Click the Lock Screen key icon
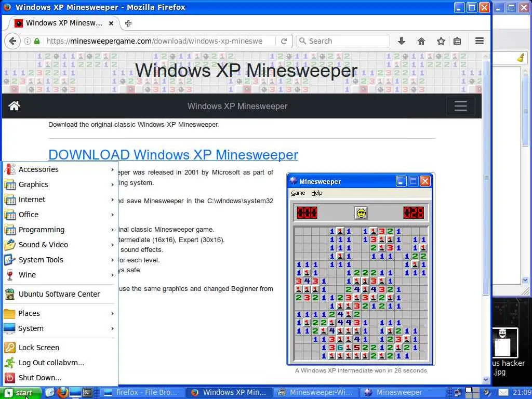 (x=10, y=348)
